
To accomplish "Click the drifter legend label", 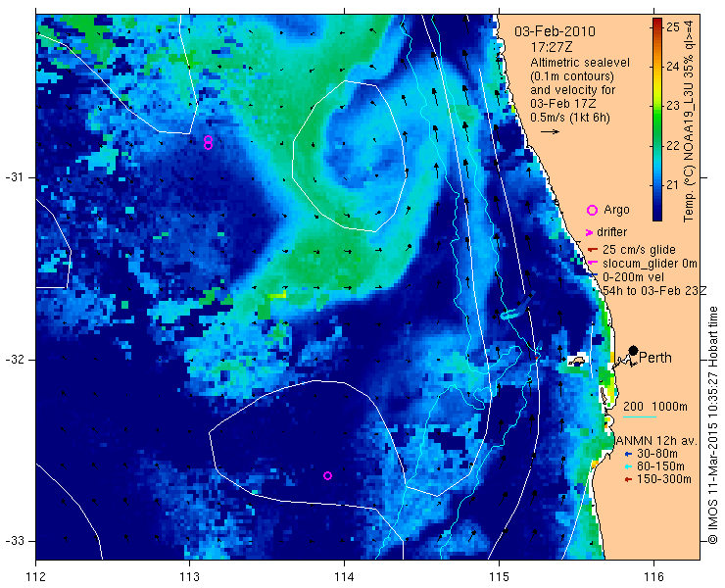I will 611,232.
